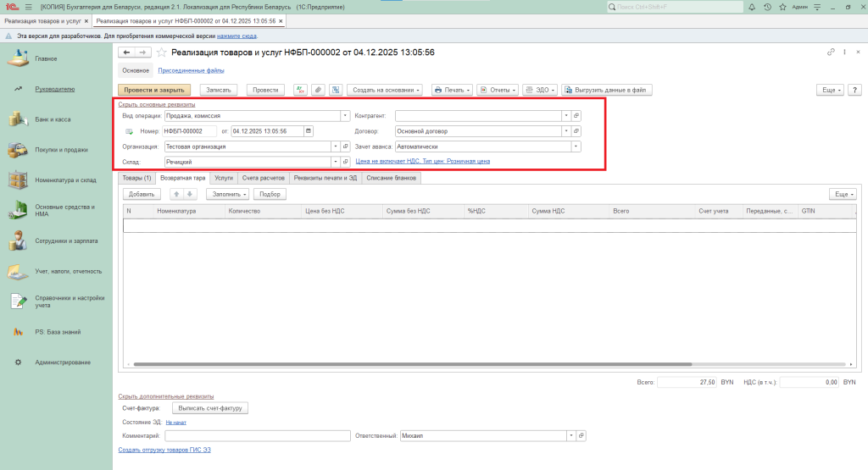Click the help question mark button
Image resolution: width=868 pixels, height=470 pixels.
click(x=854, y=90)
